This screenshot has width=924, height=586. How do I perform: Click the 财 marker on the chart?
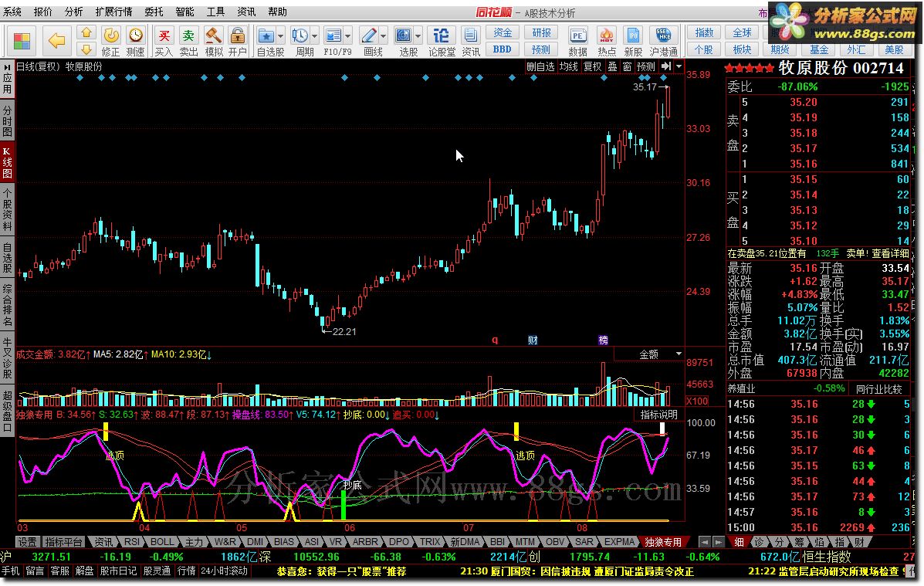click(x=533, y=340)
